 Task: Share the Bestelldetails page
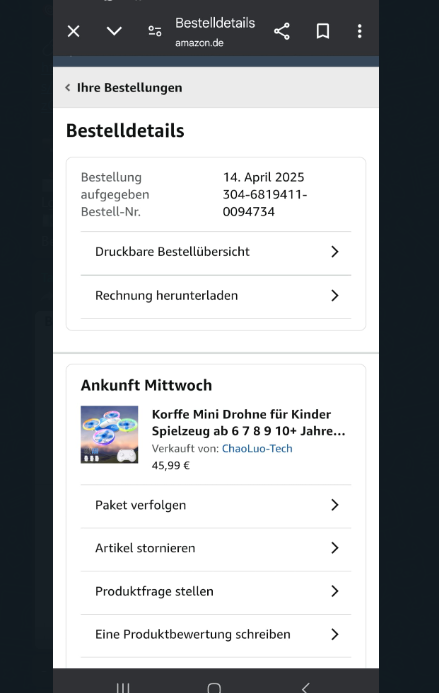click(x=282, y=31)
